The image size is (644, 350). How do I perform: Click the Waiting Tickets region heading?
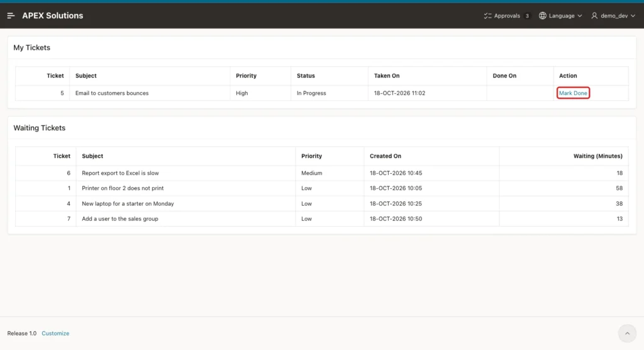coord(40,128)
